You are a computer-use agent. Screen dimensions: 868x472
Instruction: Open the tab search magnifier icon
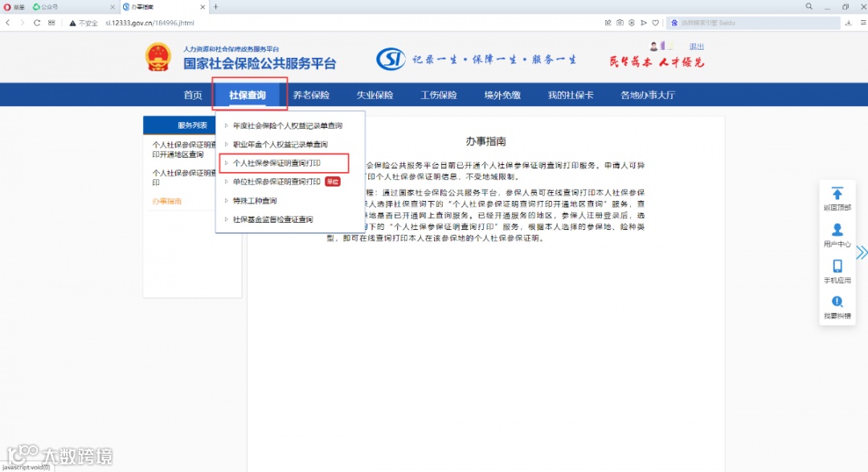pos(809,6)
